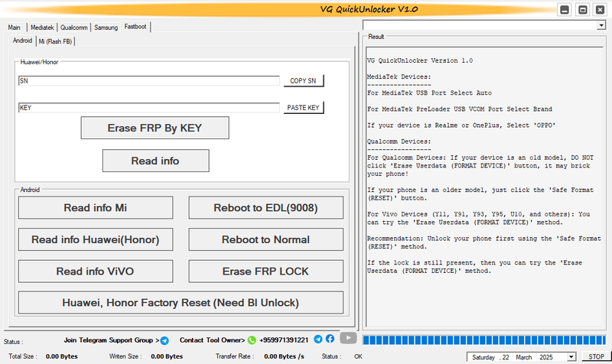Click the Status 'OK' value

coord(358,356)
